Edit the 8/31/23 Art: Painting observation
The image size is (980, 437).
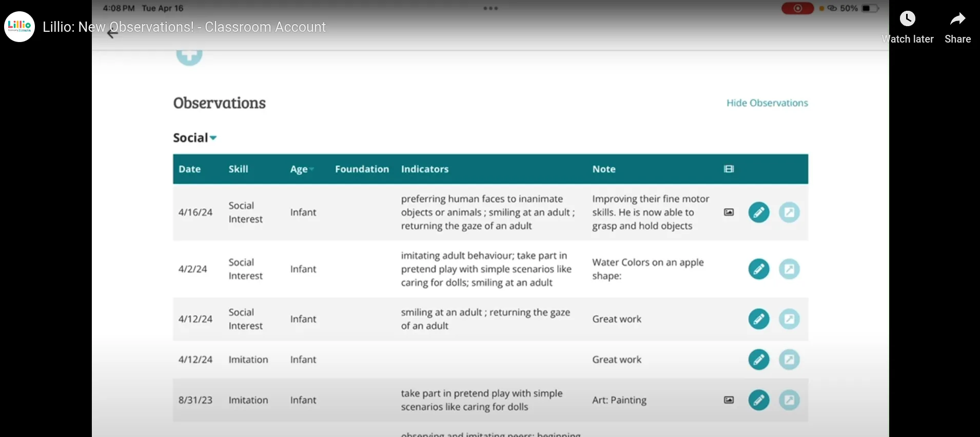point(759,400)
